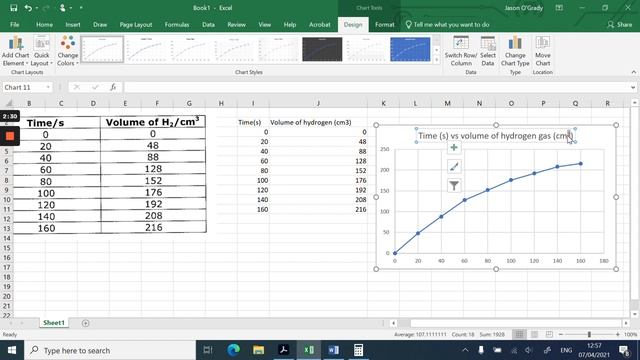Open File Explorer from taskbar

click(258, 350)
